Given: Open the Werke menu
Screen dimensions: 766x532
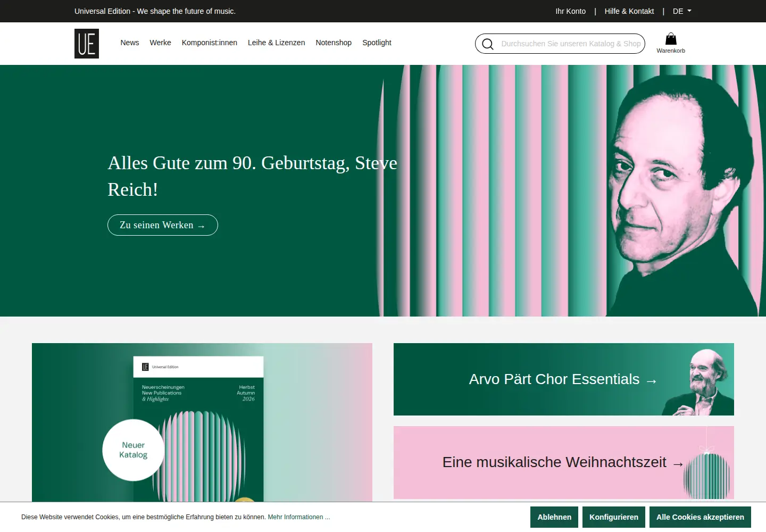Looking at the screenshot, I should (160, 43).
